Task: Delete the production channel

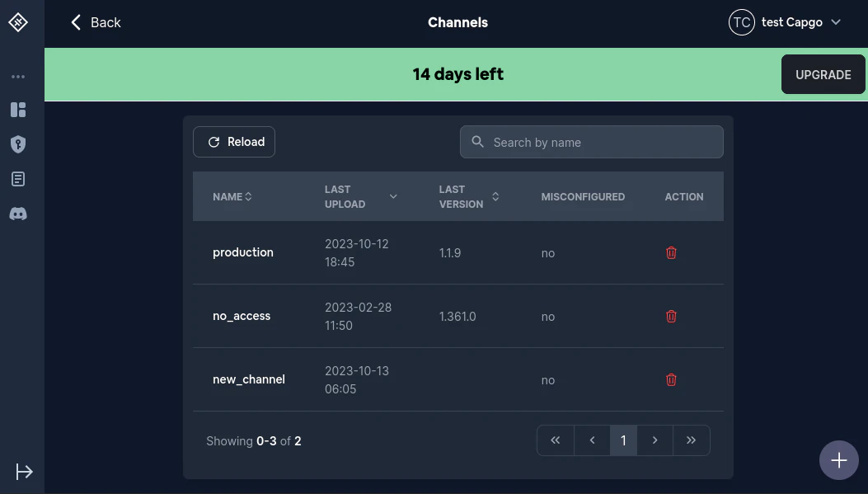Action: pos(671,253)
